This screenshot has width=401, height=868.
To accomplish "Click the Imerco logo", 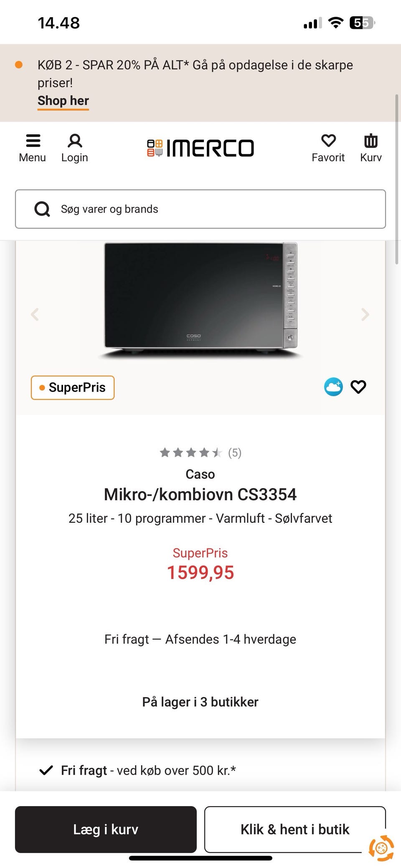I will click(200, 148).
